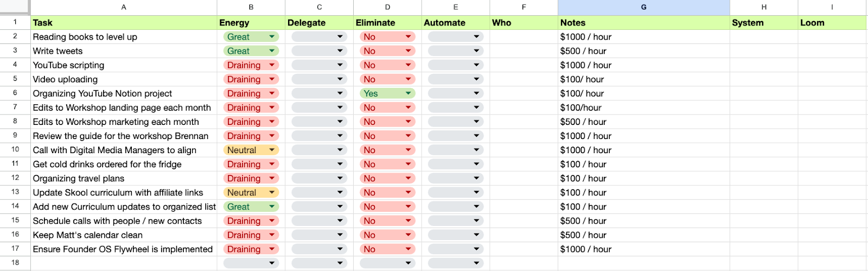The image size is (868, 271).
Task: Click the select-all corner box
Action: [15, 7]
